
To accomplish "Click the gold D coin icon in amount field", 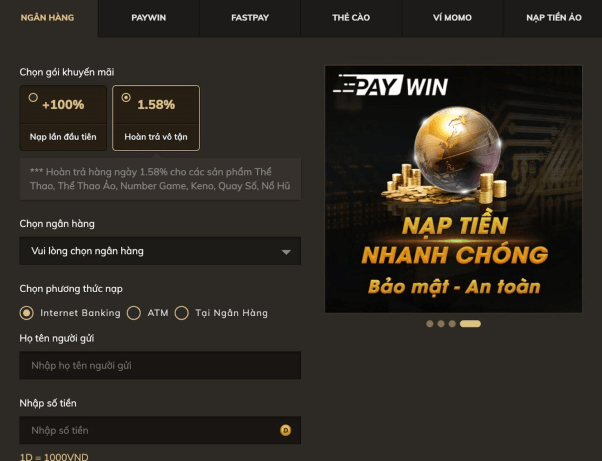I will 285,430.
